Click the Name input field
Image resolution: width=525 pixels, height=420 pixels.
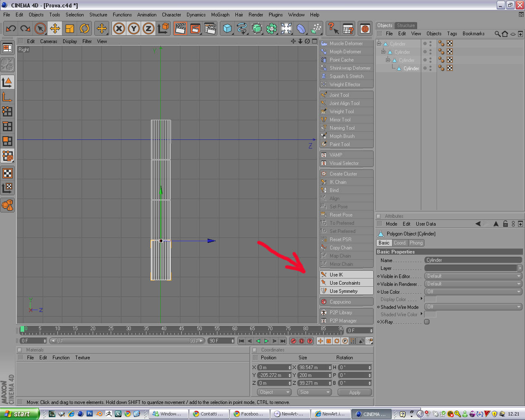point(473,260)
